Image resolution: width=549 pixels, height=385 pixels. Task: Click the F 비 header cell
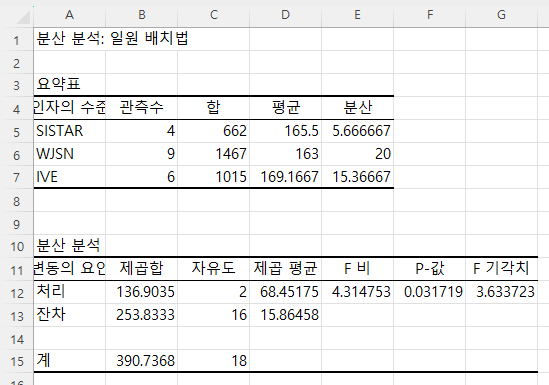click(357, 269)
